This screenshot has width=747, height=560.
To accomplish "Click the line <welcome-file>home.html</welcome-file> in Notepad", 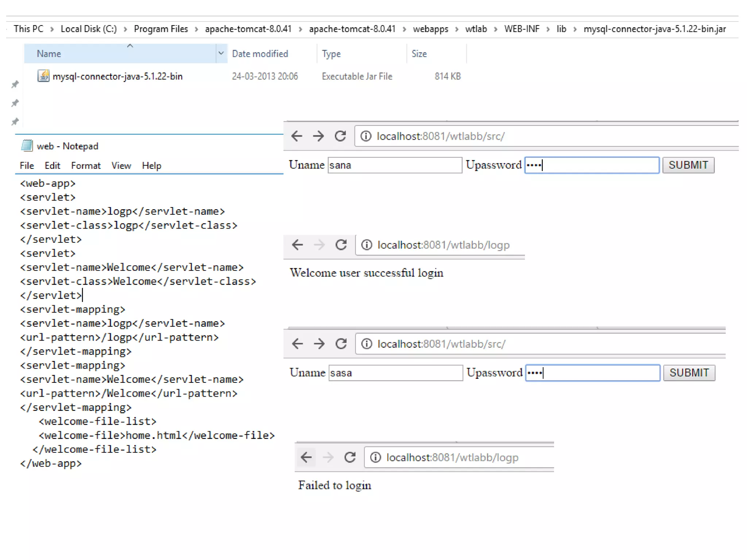I will pos(157,435).
